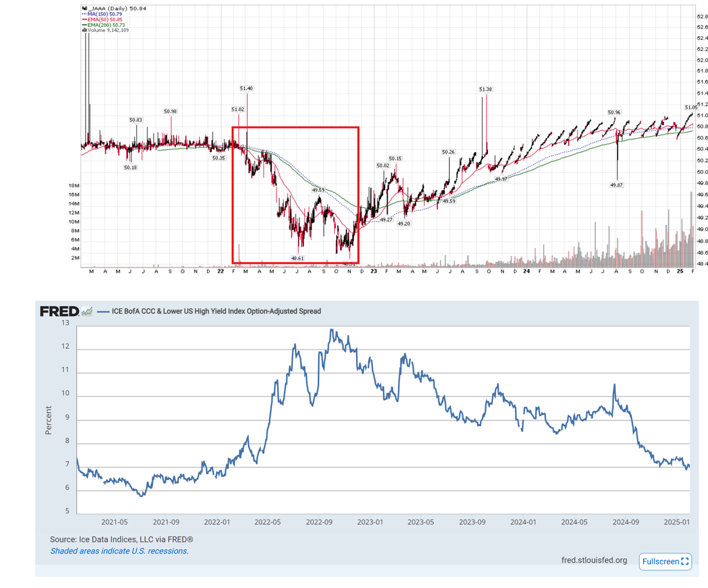Toggle the Volume legend entry off
Screen dimensions: 708x588
(x=96, y=29)
